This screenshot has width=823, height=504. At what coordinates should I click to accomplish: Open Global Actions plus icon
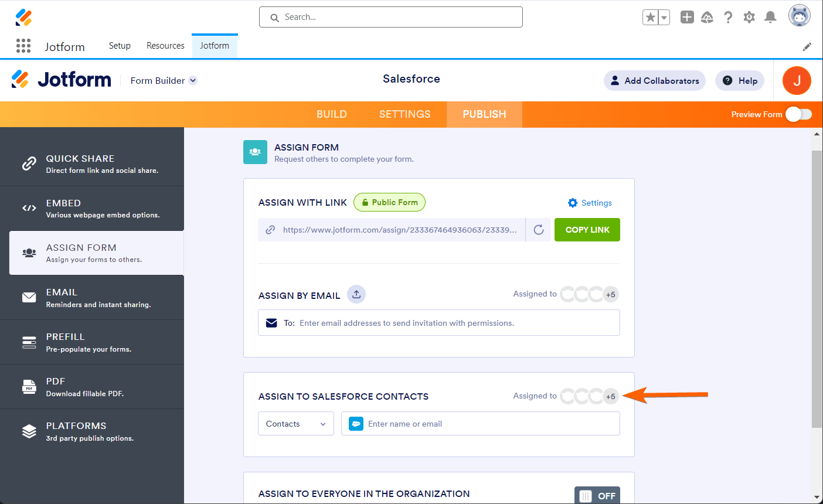coord(687,17)
